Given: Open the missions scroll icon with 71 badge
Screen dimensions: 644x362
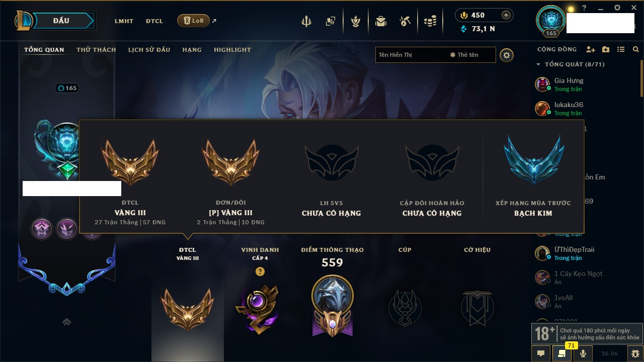Looking at the screenshot, I should tap(562, 353).
